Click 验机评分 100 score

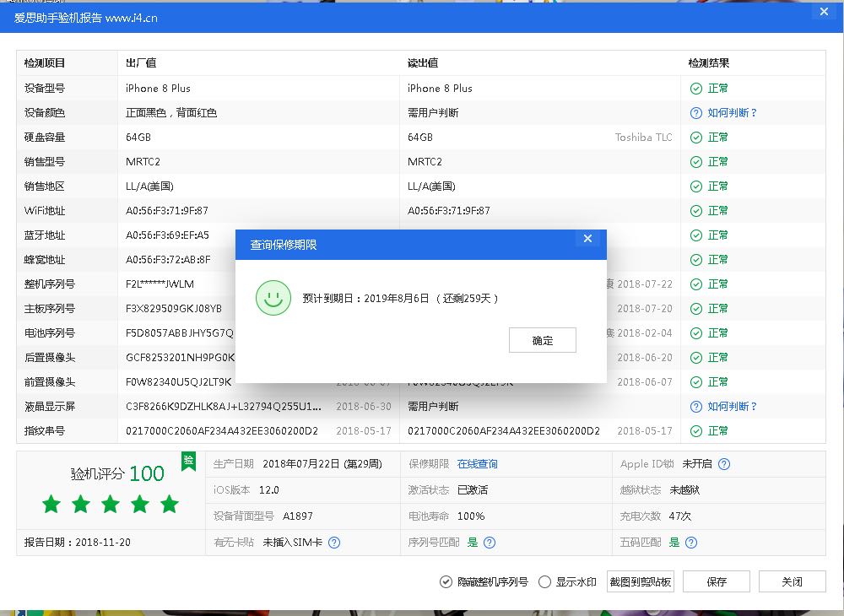(x=117, y=473)
